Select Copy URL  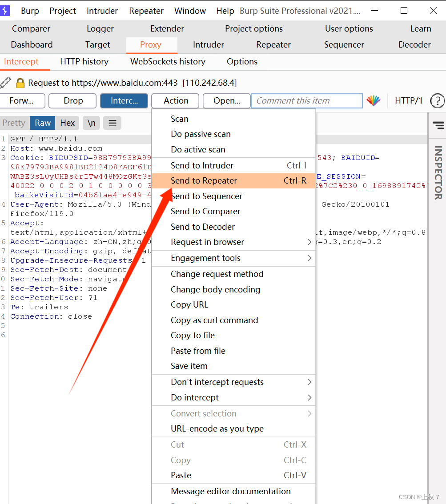pos(233,305)
